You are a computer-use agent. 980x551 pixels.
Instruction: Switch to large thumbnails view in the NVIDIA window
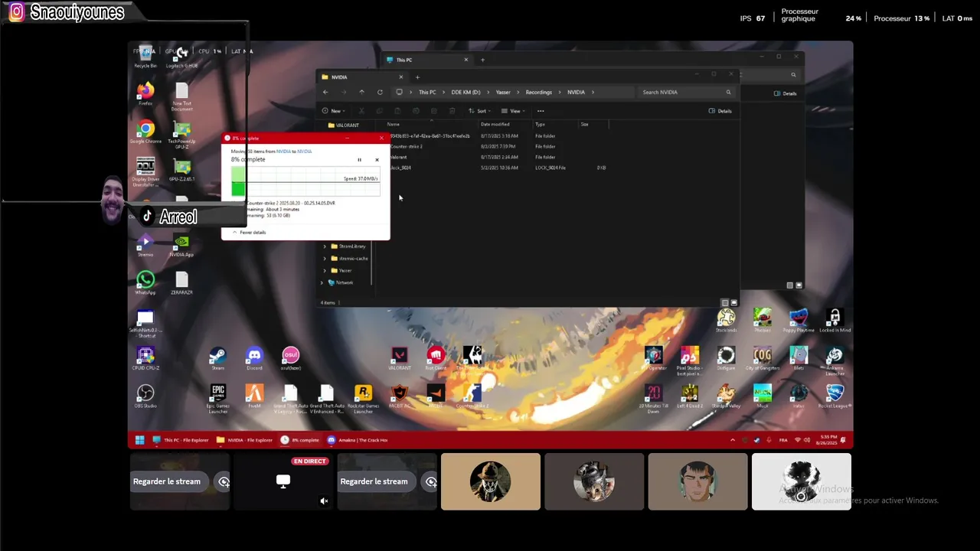click(733, 302)
